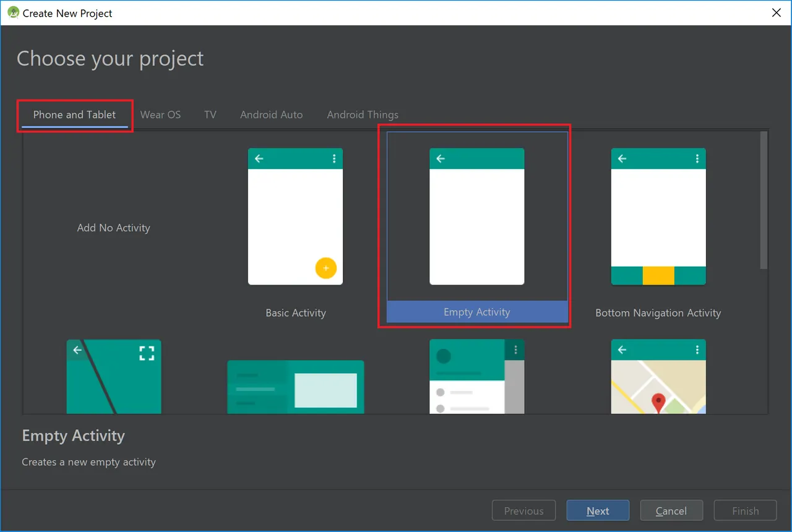Select the Empty Activity template thumbnail
This screenshot has height=532, width=792.
point(477,217)
